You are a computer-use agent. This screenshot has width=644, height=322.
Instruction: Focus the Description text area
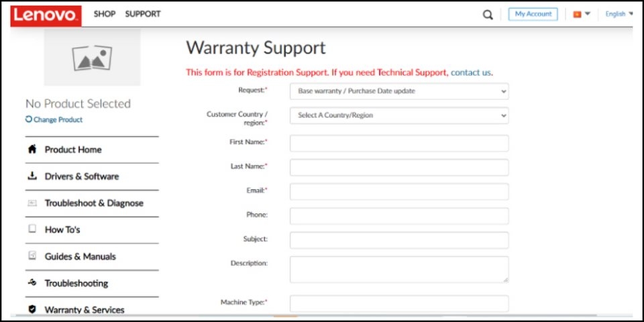pos(398,270)
